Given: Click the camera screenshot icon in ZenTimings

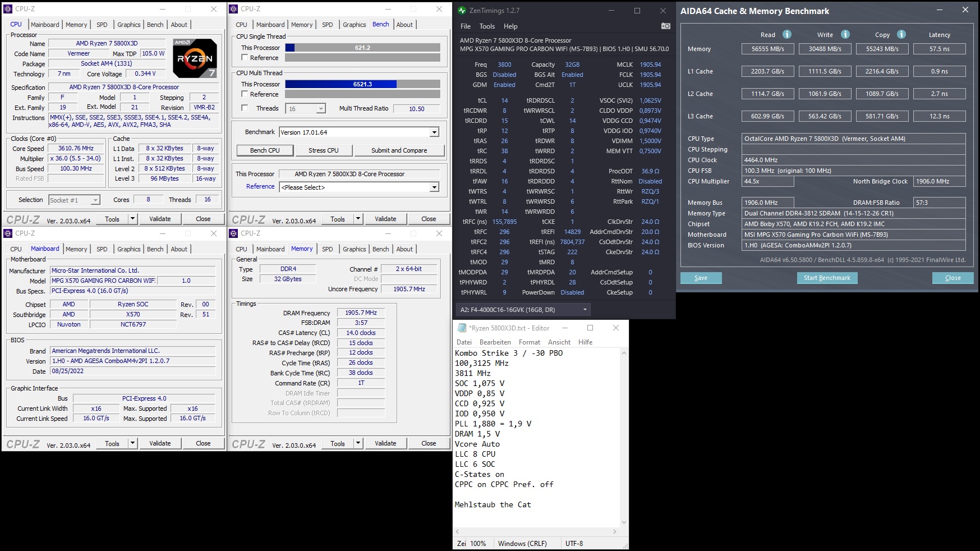Looking at the screenshot, I should pyautogui.click(x=665, y=26).
